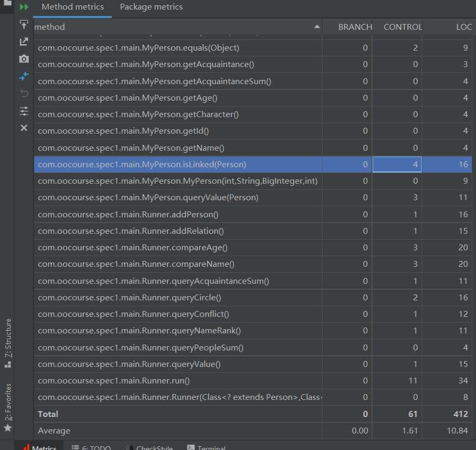Sort table by LOC column
Image resolution: width=476 pixels, height=450 pixels.
click(x=464, y=27)
